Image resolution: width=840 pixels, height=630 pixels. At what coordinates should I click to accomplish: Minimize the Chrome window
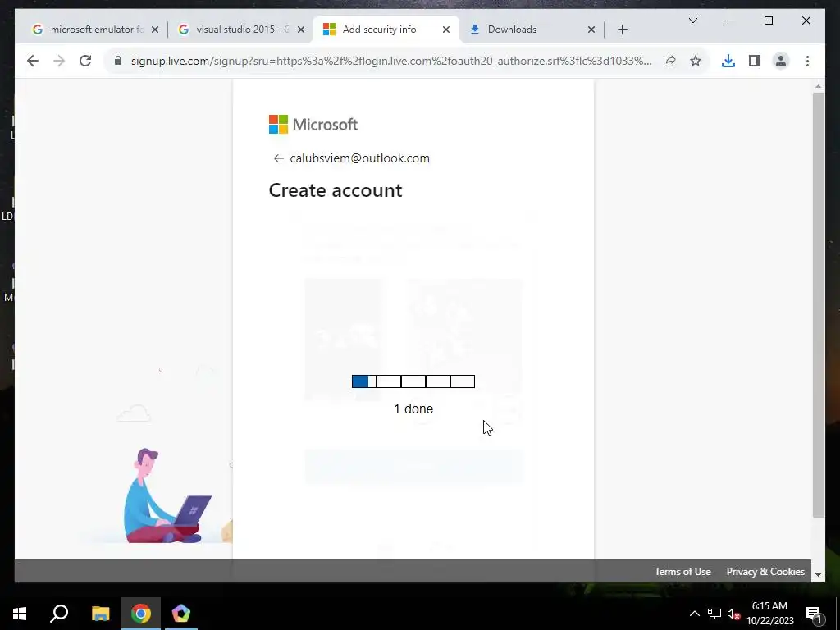point(731,21)
